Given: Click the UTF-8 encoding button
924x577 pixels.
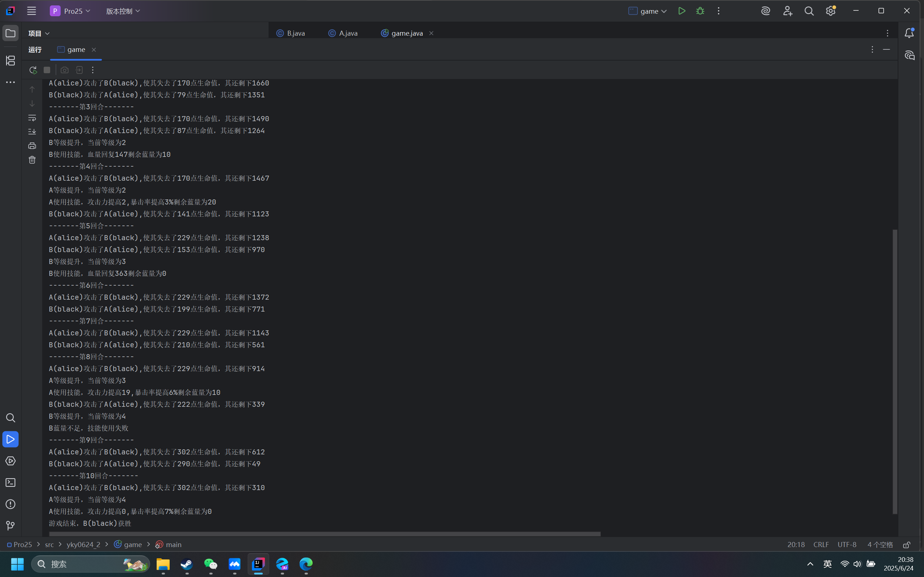Looking at the screenshot, I should point(846,545).
